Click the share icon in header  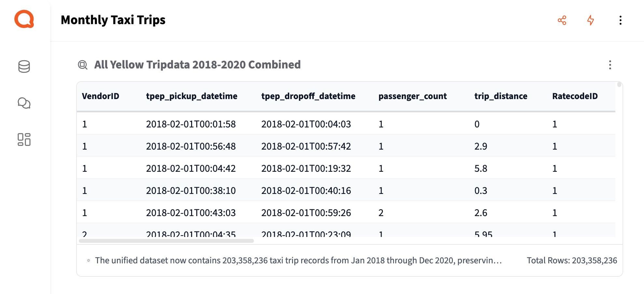(562, 20)
